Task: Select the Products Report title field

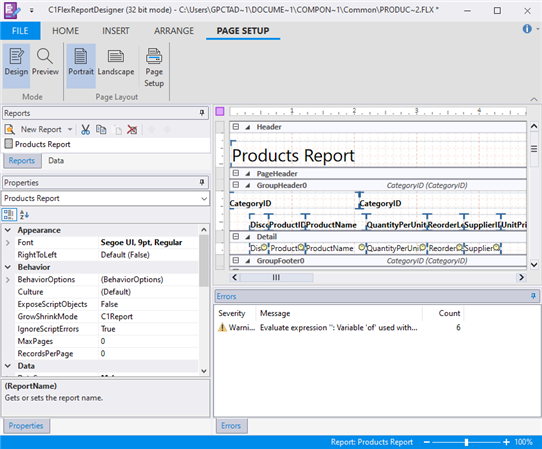Action: click(x=293, y=156)
